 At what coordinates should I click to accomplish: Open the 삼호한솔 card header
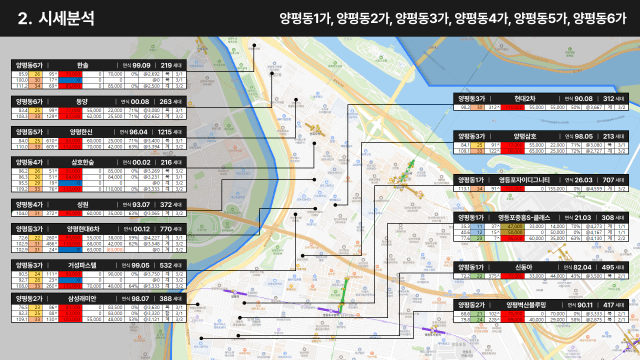click(99, 162)
